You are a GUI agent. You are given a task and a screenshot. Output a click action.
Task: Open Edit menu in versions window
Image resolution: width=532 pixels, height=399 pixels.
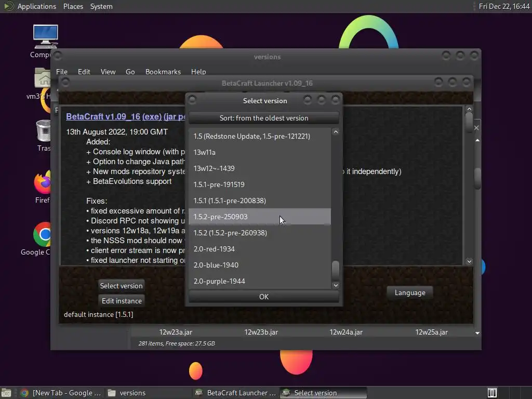coord(84,72)
